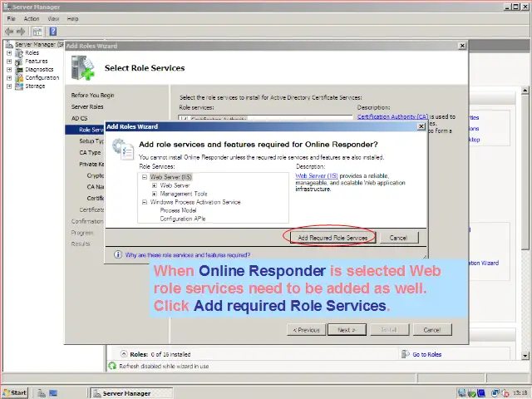Click the red alert system tray icon
The height and width of the screenshot is (399, 532).
click(x=505, y=393)
